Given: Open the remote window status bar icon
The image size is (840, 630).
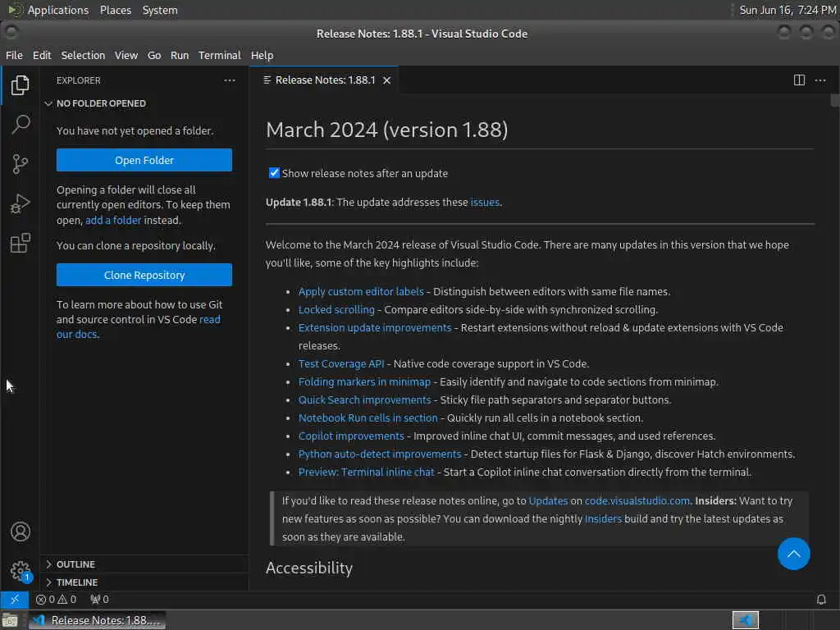Looking at the screenshot, I should click(x=15, y=600).
